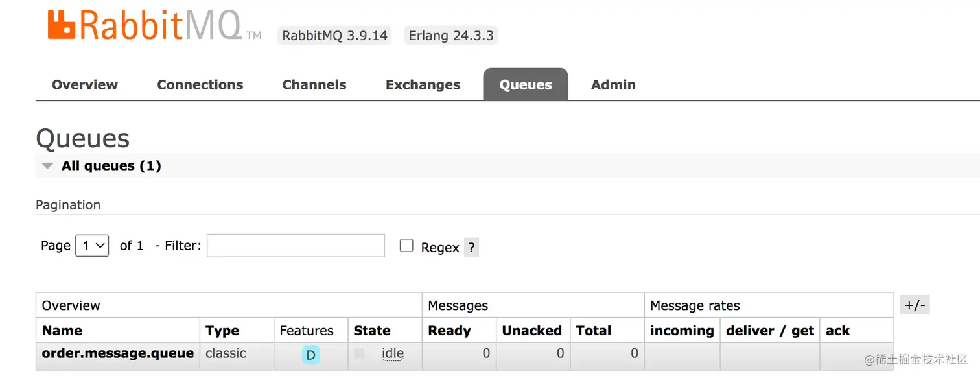
Task: Switch to the Overview tab
Action: click(x=85, y=85)
